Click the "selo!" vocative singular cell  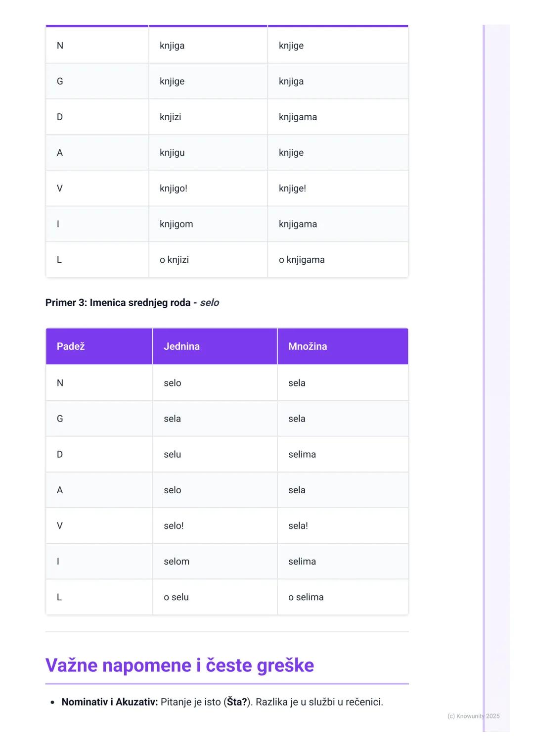click(x=174, y=526)
